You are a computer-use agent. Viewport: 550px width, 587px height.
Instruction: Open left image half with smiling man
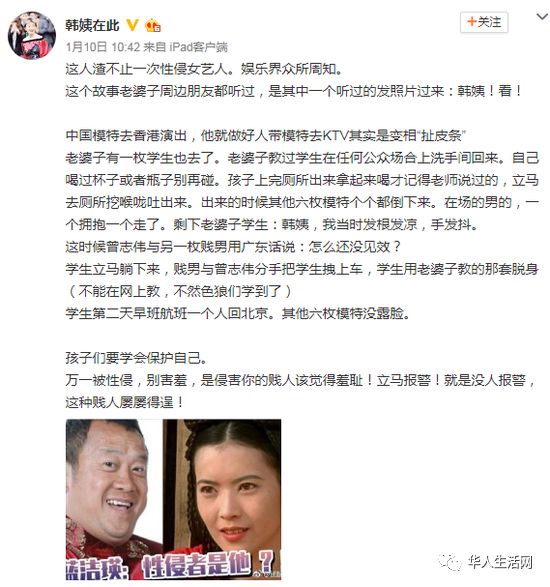coord(114,499)
